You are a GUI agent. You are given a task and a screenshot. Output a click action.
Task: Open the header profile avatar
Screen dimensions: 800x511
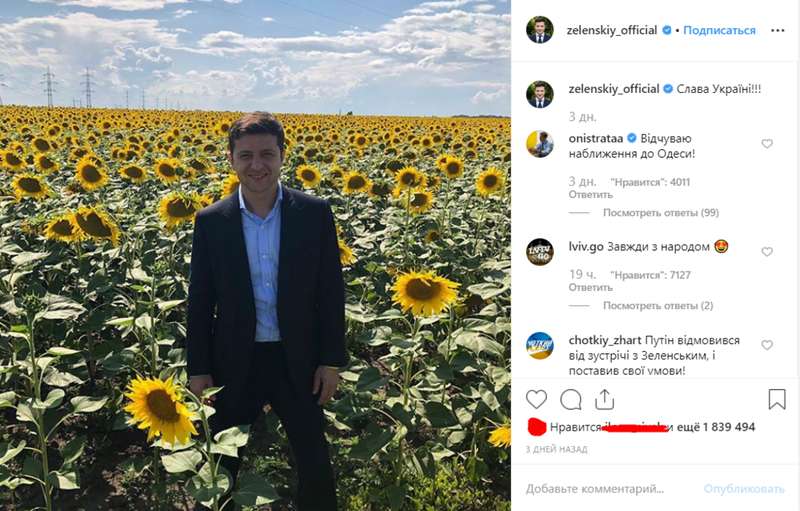click(540, 30)
